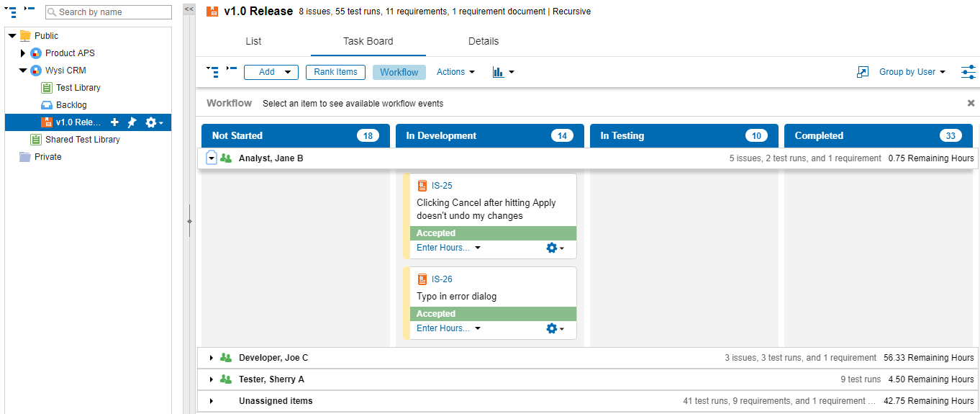Screen dimensions: 980x414
Task: Toggle the Workflow button off
Action: click(x=399, y=72)
